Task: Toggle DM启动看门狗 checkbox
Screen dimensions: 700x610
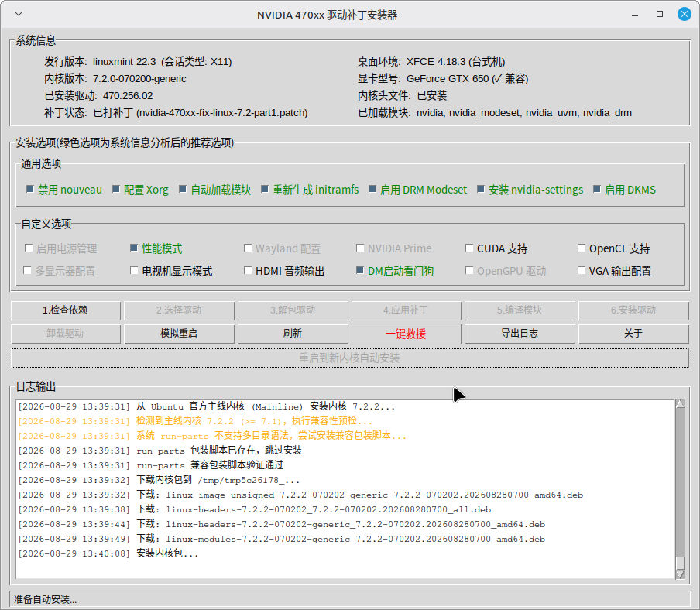Action: coord(360,270)
